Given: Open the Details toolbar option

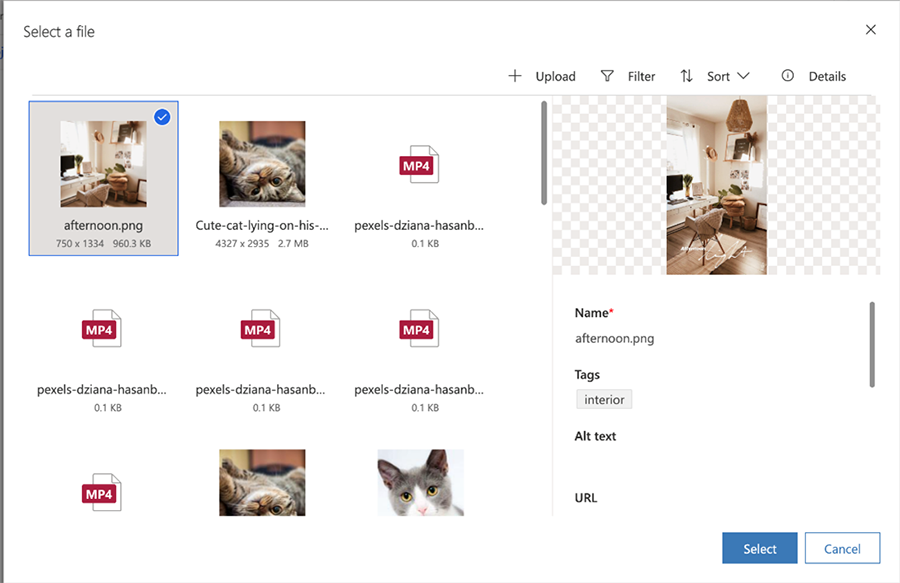Looking at the screenshot, I should pyautogui.click(x=827, y=76).
